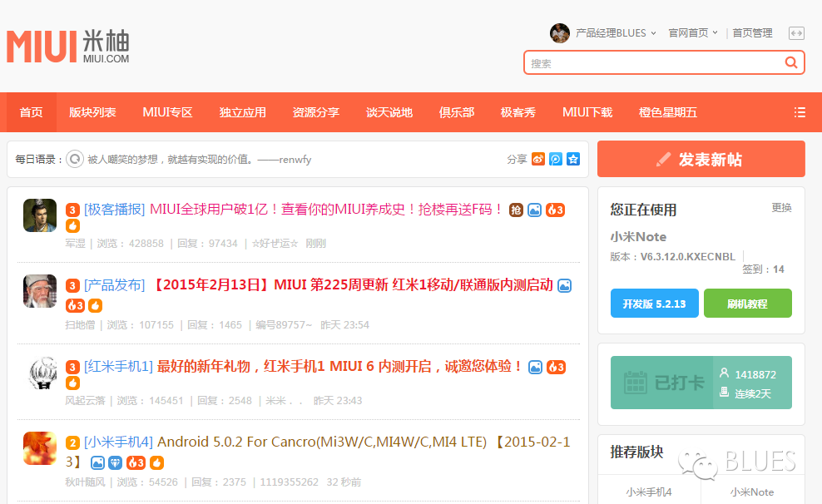Open 资源分享 nav item
822x504 pixels.
click(x=315, y=112)
